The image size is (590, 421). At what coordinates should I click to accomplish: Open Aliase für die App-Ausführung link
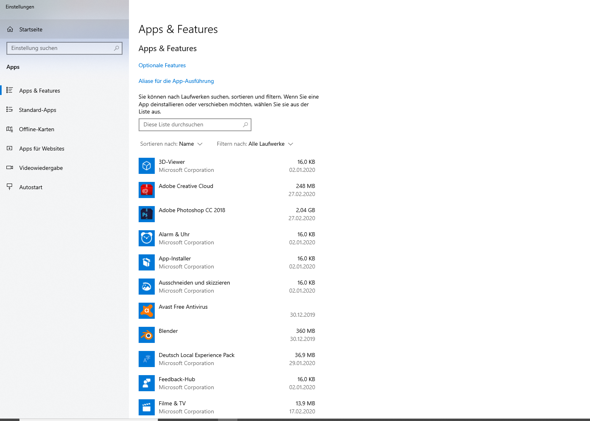pos(176,81)
